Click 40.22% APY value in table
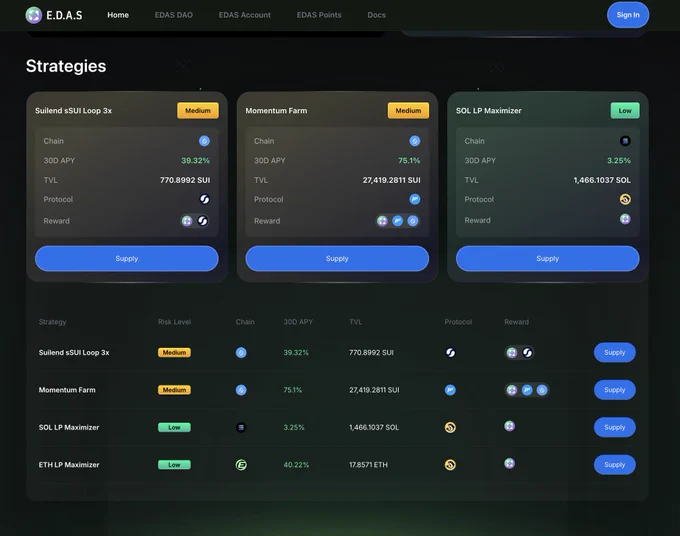 (296, 464)
